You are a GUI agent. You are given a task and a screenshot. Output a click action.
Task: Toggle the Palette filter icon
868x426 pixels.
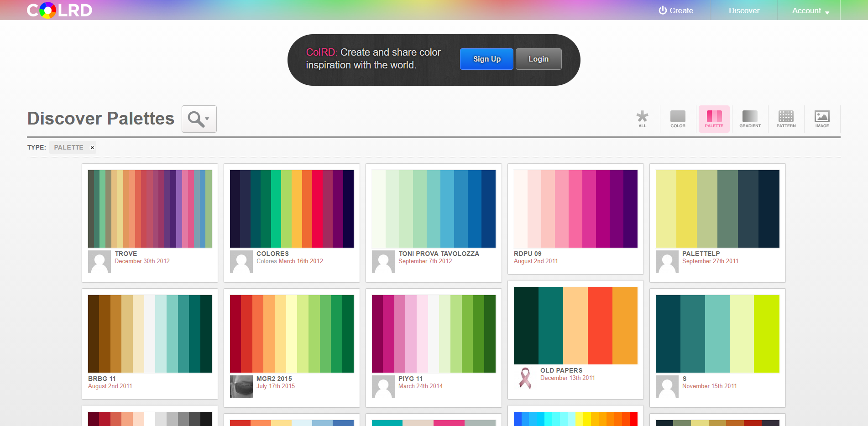coord(714,119)
